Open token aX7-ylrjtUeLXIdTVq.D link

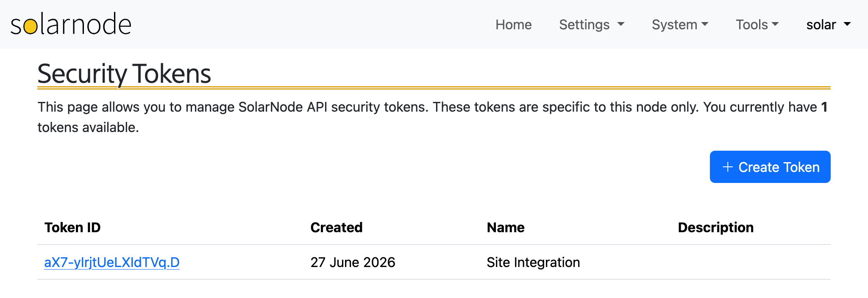click(112, 262)
